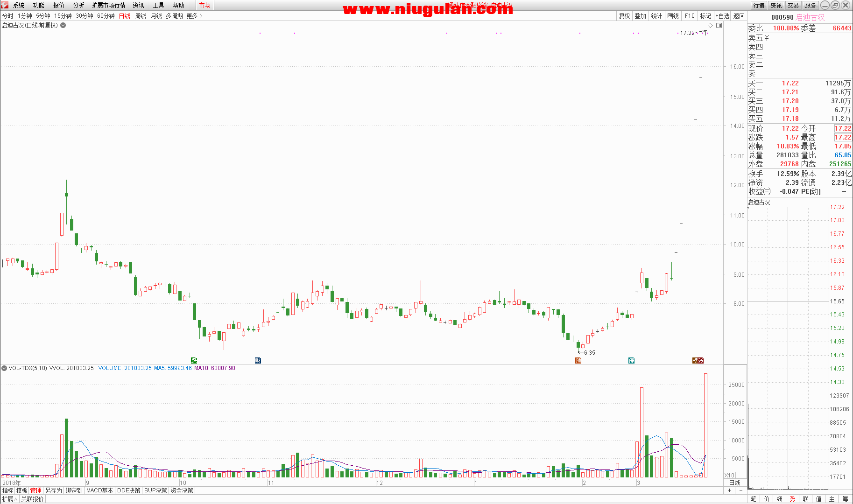
Task: Expand the 启迪古汉 chart title dropdown arrow
Action: point(63,25)
